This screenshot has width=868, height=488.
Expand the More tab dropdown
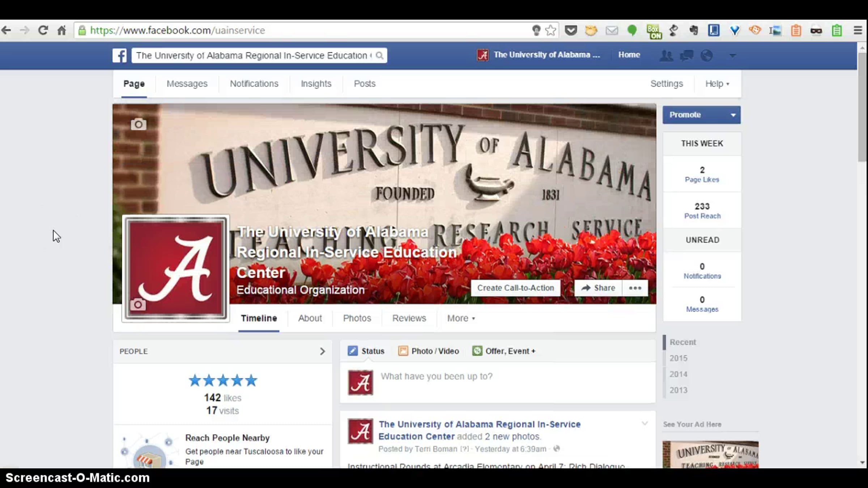(461, 318)
